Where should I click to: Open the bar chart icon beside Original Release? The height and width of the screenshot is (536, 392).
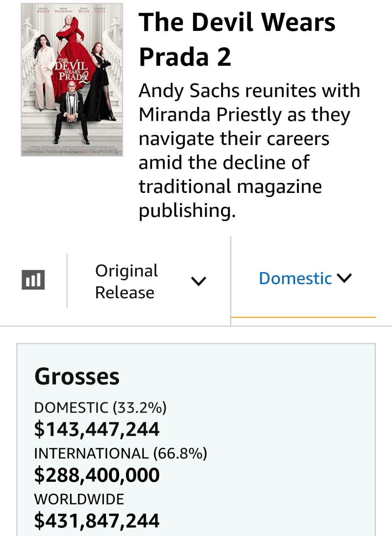pos(33,280)
